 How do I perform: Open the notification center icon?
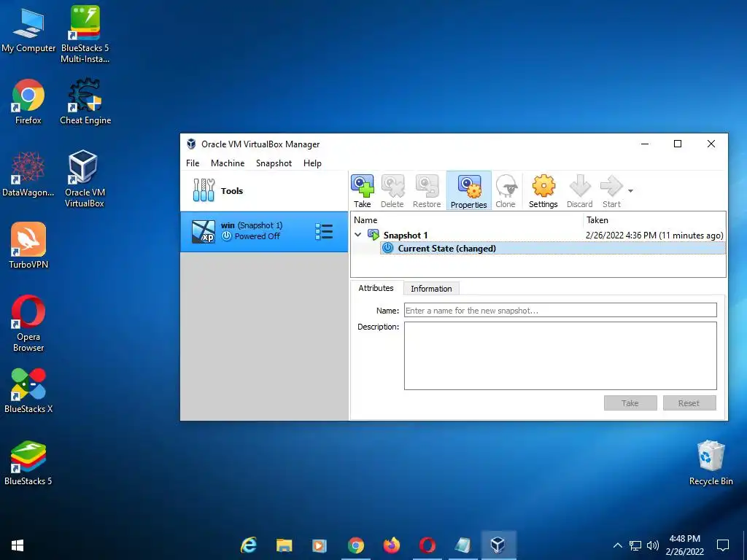[x=723, y=545]
